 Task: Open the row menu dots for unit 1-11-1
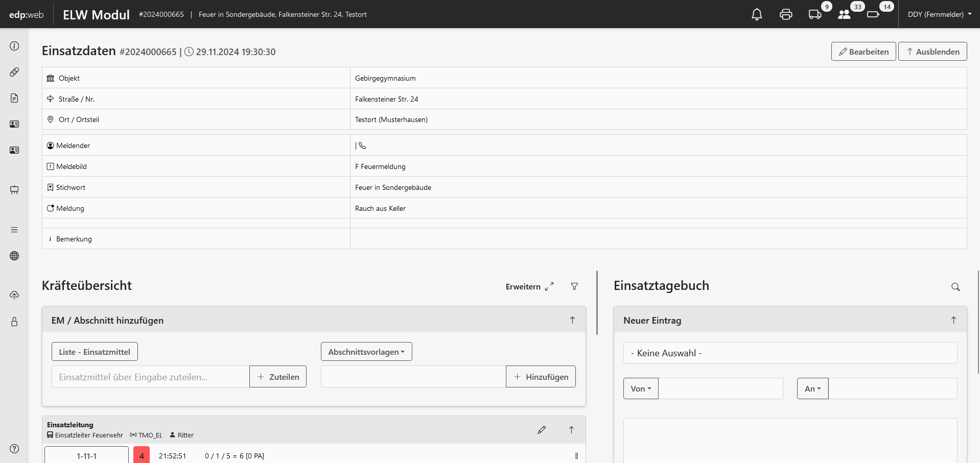pos(576,456)
